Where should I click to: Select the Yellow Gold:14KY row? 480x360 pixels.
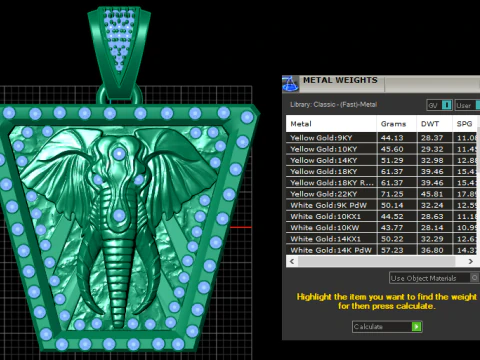(x=382, y=160)
